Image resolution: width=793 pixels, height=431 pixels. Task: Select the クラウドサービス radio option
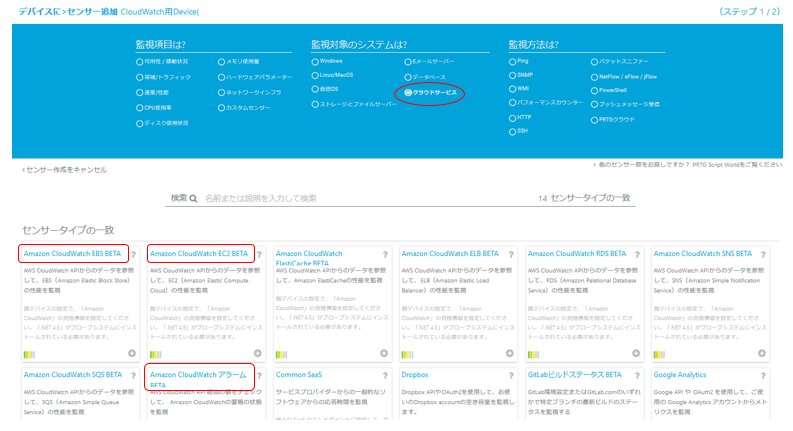coord(408,93)
